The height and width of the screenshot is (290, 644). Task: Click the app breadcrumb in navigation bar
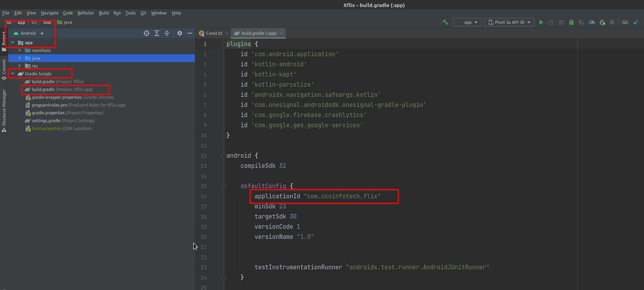click(21, 22)
